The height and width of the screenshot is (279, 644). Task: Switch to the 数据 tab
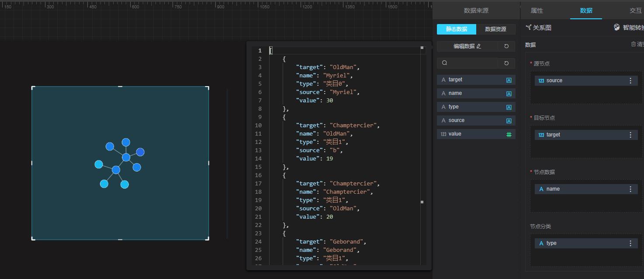click(586, 10)
